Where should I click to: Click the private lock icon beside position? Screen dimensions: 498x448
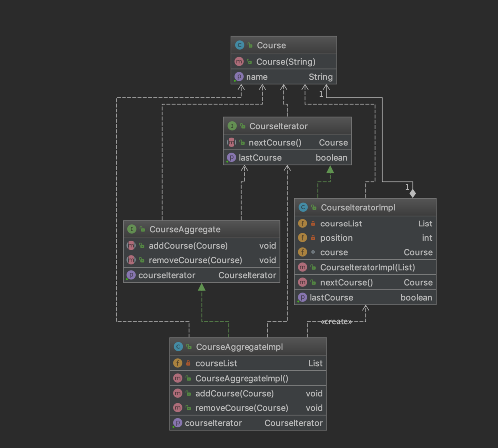pyautogui.click(x=313, y=238)
